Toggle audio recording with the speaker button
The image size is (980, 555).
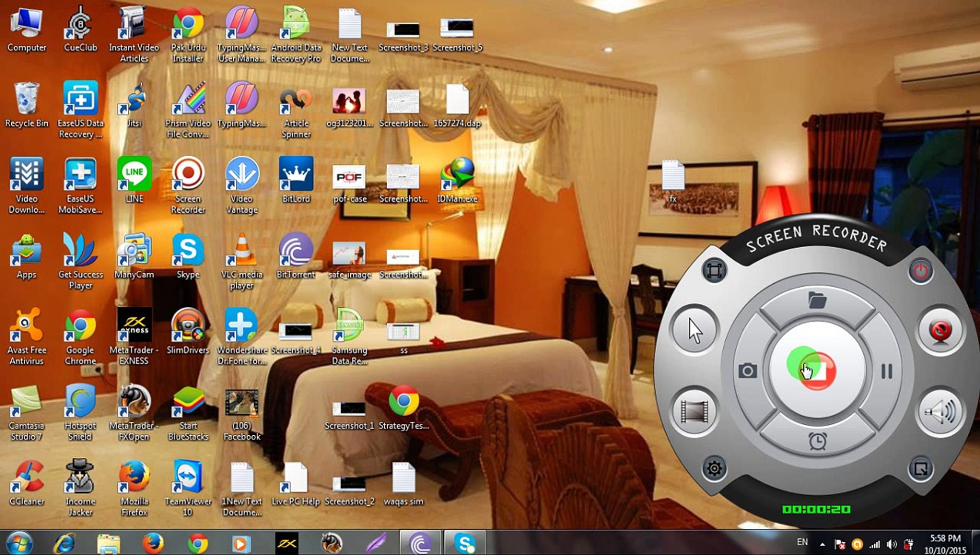pyautogui.click(x=940, y=412)
